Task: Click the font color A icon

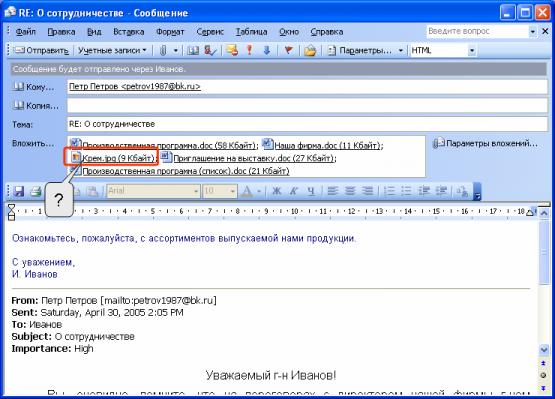Action: pos(247,191)
